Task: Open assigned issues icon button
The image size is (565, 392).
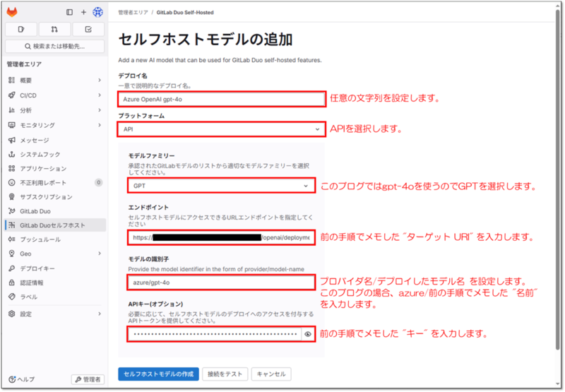Action: pos(21,29)
